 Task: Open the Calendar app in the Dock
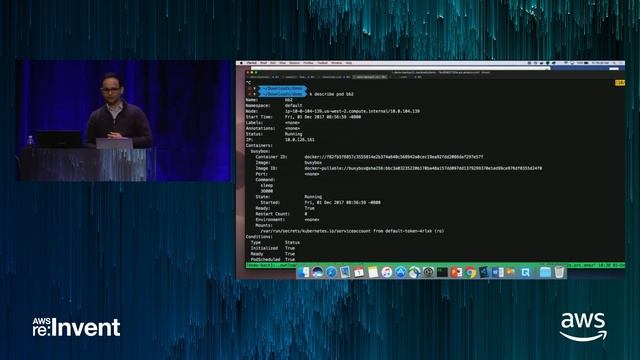click(x=359, y=272)
